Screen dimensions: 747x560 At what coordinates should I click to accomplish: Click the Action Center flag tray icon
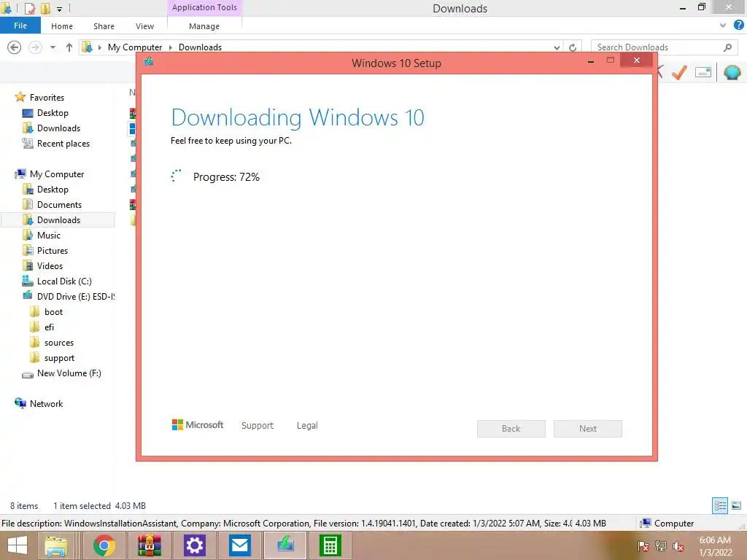643,546
